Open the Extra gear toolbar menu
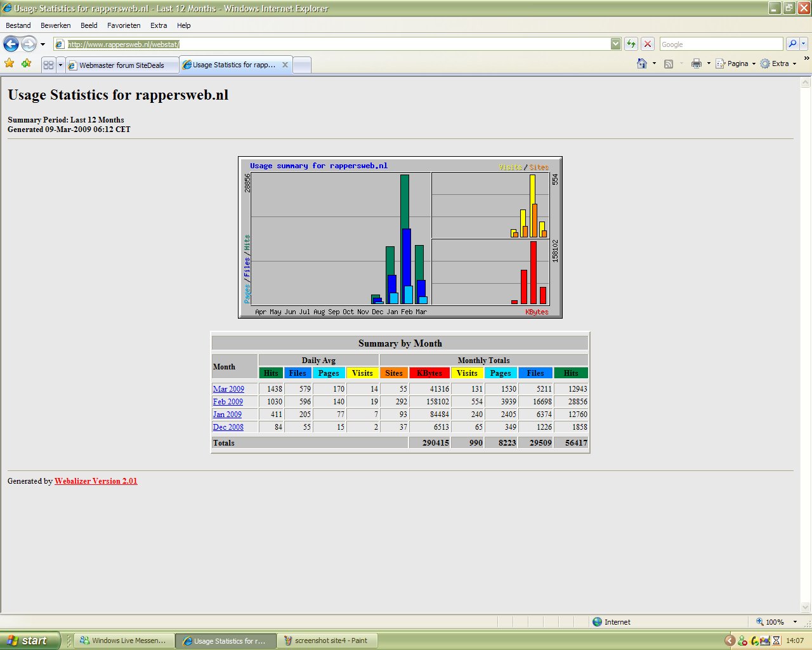This screenshot has height=650, width=812. (778, 63)
